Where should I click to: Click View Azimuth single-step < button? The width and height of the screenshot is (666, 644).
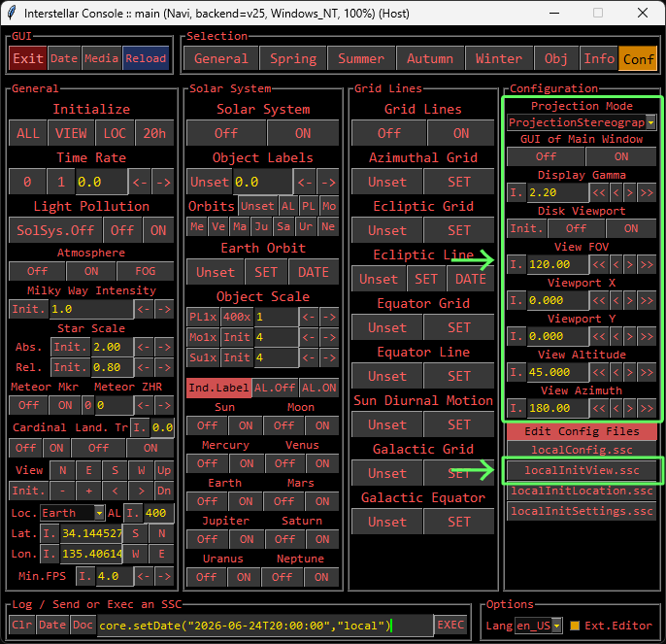pos(616,409)
